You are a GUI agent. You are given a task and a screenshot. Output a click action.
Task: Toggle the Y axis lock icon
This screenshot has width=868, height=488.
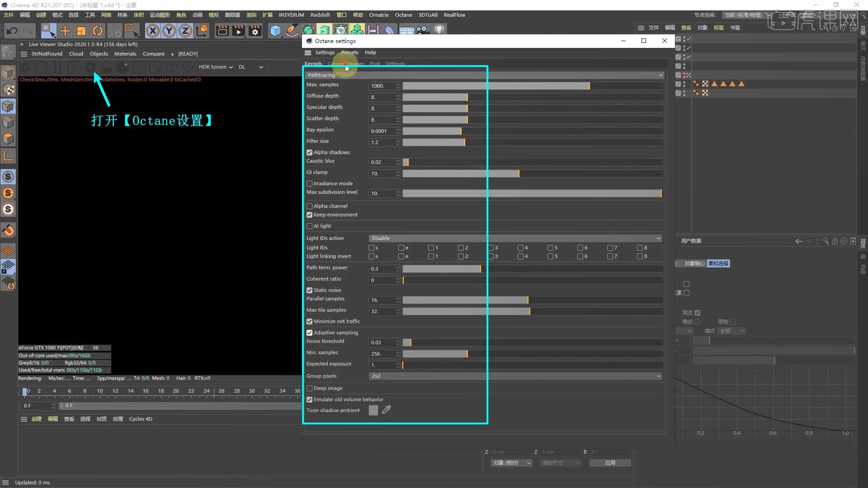click(x=169, y=31)
